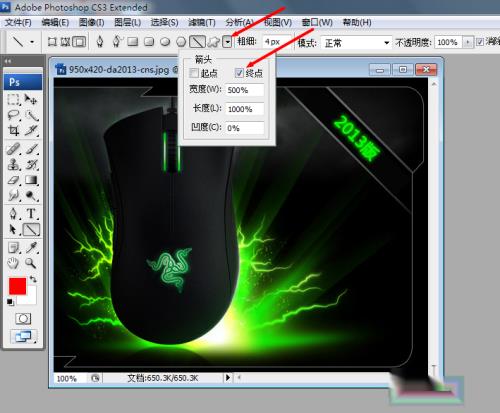Open the 滤镜(T) menu

(202, 23)
